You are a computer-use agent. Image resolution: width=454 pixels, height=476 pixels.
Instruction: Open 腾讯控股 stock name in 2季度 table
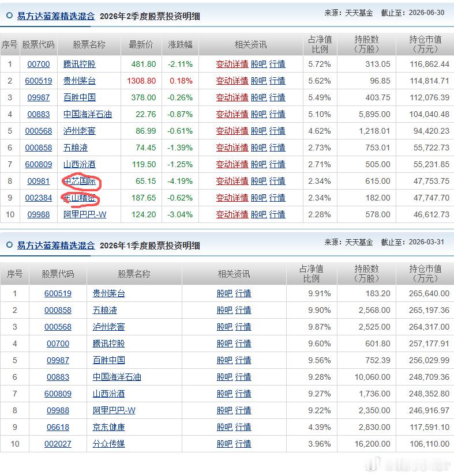80,64
